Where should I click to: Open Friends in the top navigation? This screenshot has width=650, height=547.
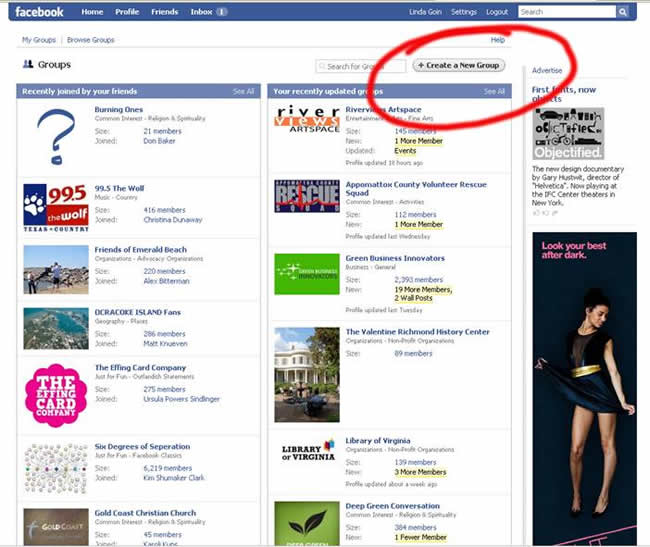[x=165, y=12]
